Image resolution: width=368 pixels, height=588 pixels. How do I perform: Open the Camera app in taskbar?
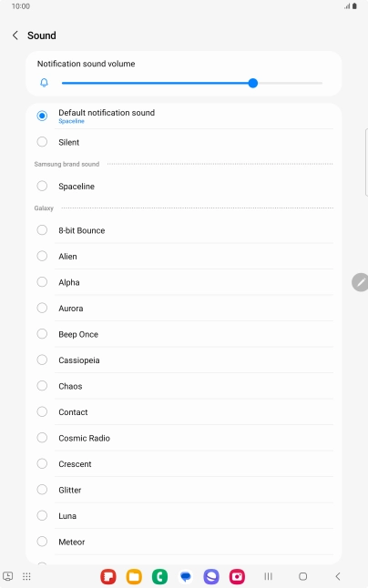[237, 576]
